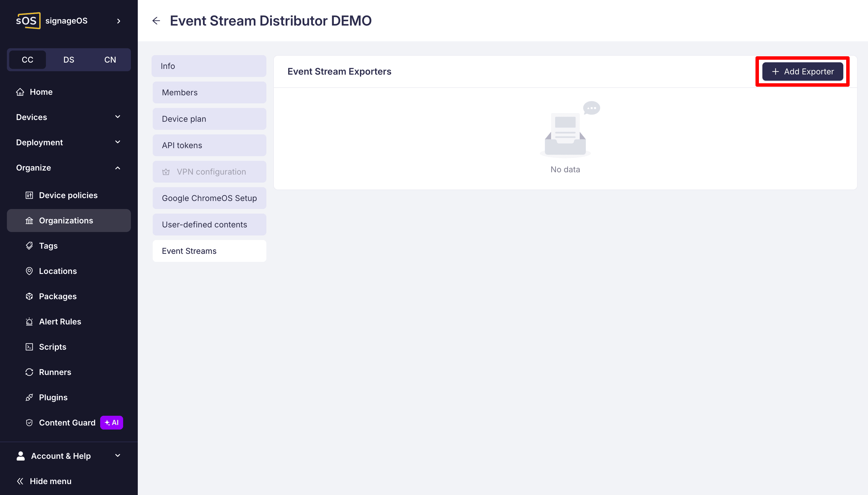This screenshot has height=495, width=868.
Task: Expand the Devices menu chevron
Action: 118,117
